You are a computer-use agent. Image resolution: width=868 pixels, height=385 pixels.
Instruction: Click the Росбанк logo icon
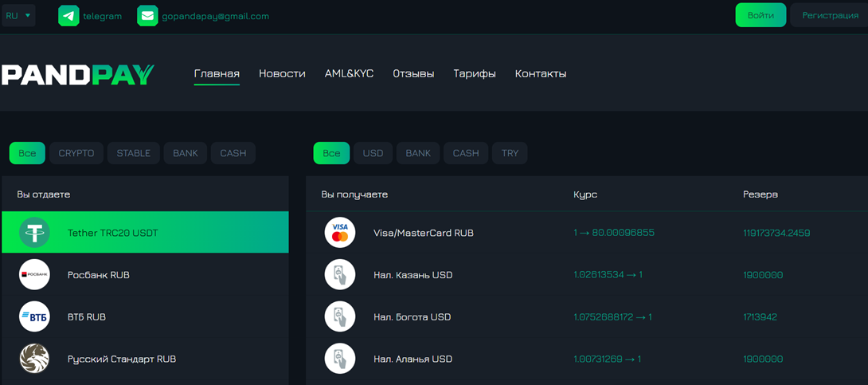(x=34, y=275)
